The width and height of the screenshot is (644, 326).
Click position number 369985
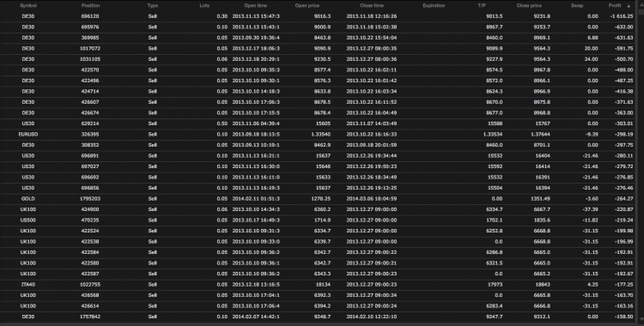[x=90, y=38]
